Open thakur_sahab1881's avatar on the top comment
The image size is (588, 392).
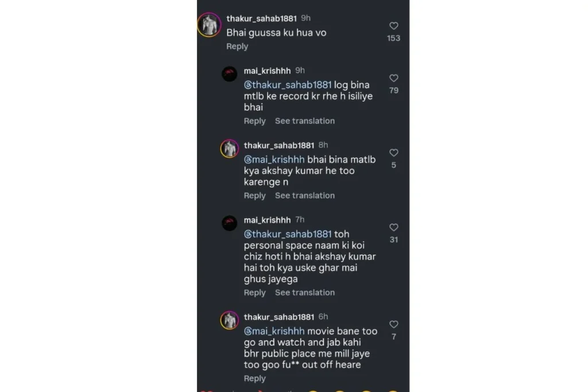point(209,25)
